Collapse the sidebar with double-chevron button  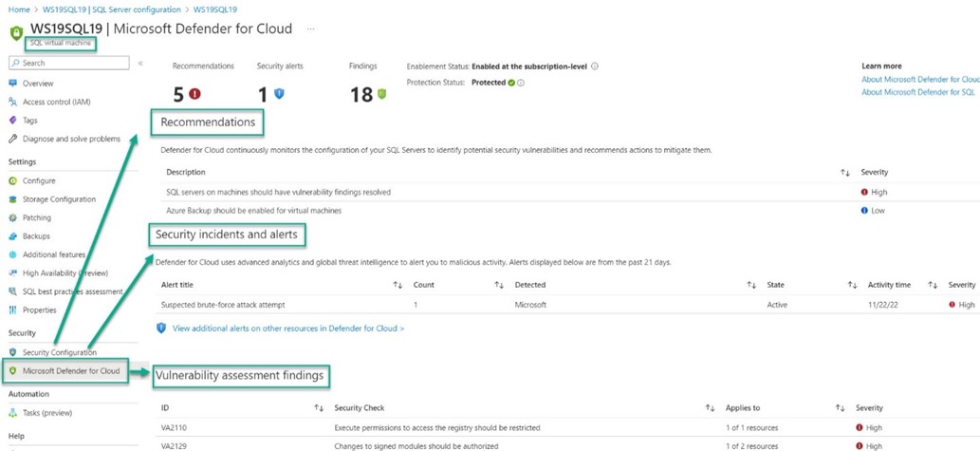(x=140, y=64)
